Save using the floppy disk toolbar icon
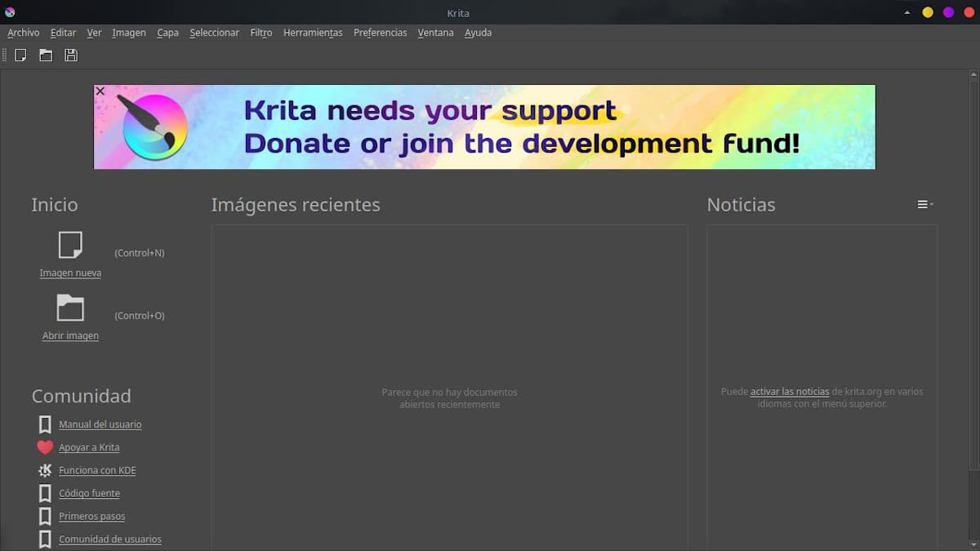Viewport: 980px width, 551px height. tap(71, 55)
